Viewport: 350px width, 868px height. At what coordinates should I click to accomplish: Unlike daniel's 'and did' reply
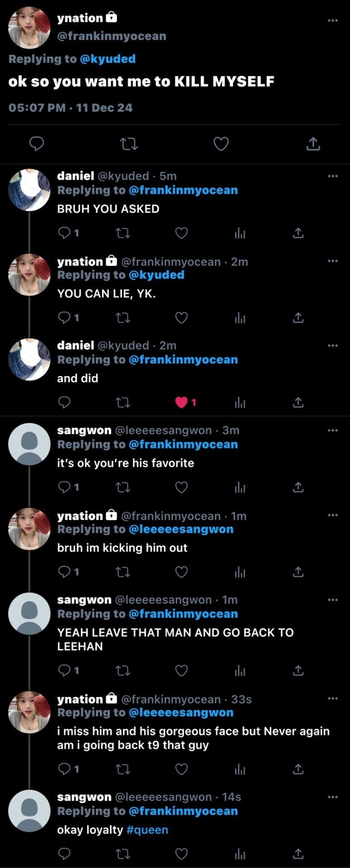pyautogui.click(x=182, y=402)
